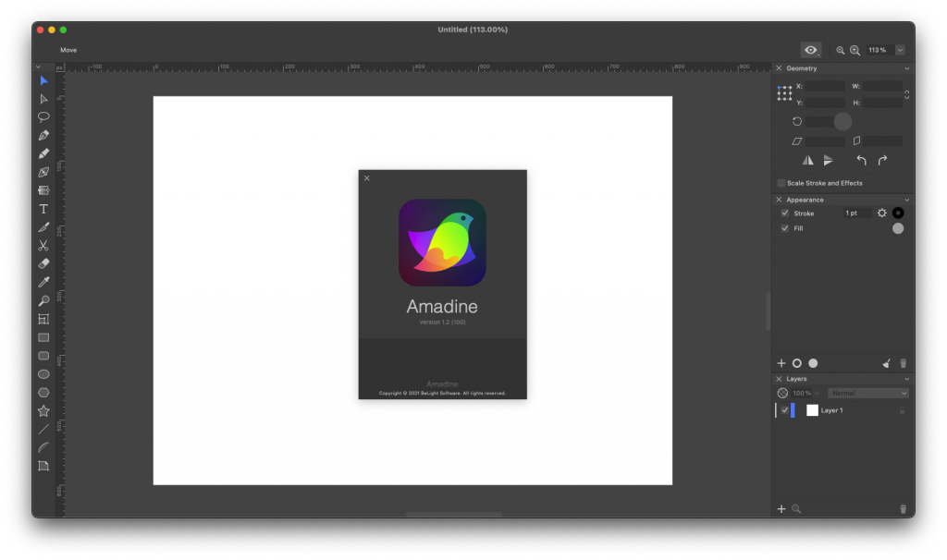Collapse the Geometry panel chevron
The image size is (947, 560).
click(x=906, y=68)
